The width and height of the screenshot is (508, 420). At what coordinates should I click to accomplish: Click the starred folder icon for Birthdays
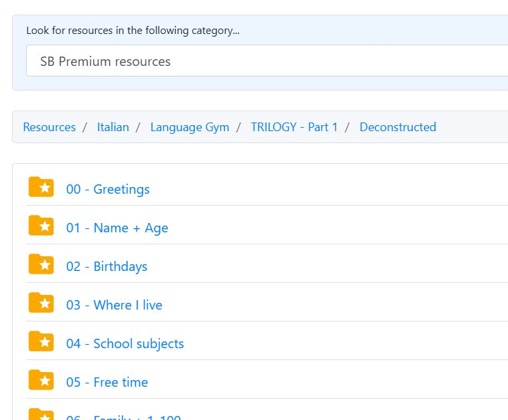pos(41,264)
